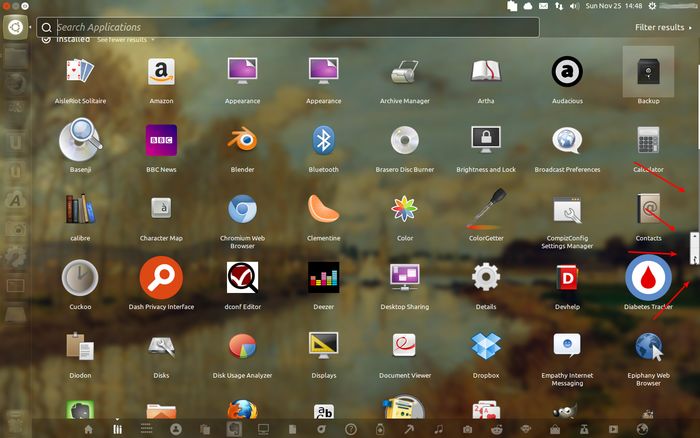Open the Audacious music player
Screen dimensions: 700x438
(567, 71)
